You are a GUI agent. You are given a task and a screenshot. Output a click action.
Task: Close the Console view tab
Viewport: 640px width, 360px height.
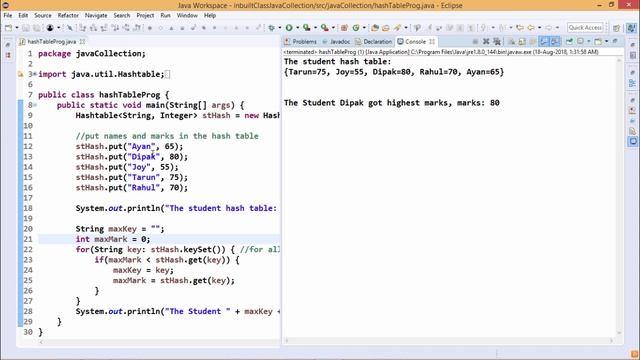pyautogui.click(x=432, y=42)
